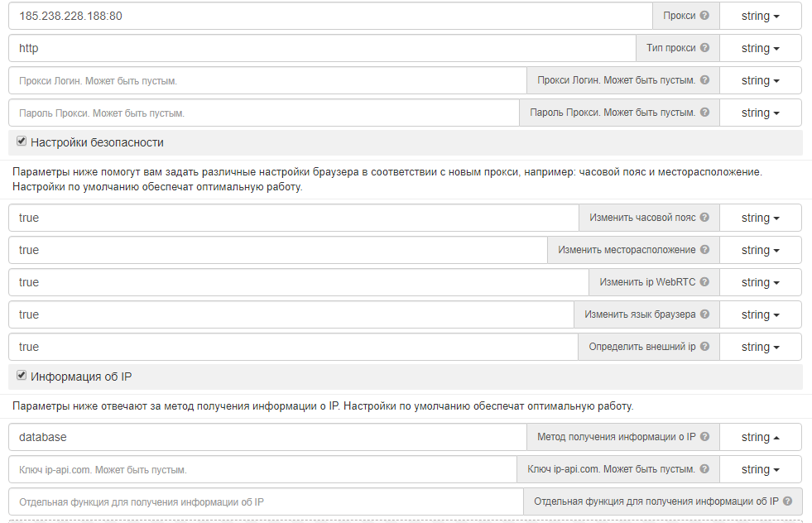This screenshot has height=523, width=812.
Task: Toggle the Настройки безопасности checkbox
Action: (22, 142)
